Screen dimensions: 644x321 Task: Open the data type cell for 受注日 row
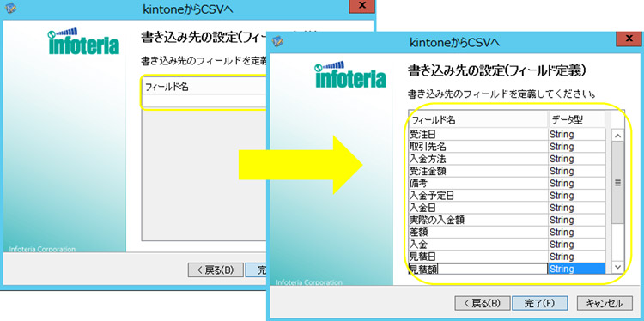(576, 134)
